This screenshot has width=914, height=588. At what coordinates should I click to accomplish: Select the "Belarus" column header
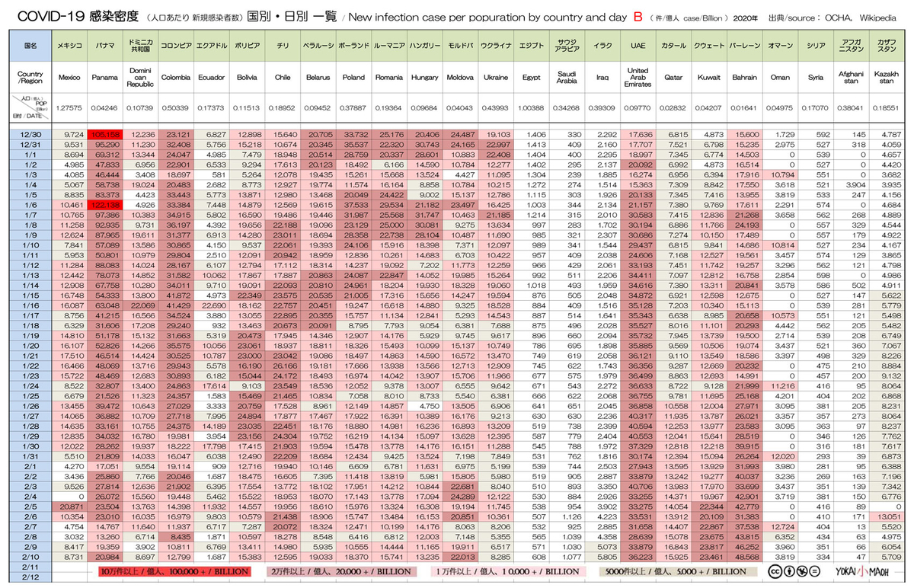point(318,77)
